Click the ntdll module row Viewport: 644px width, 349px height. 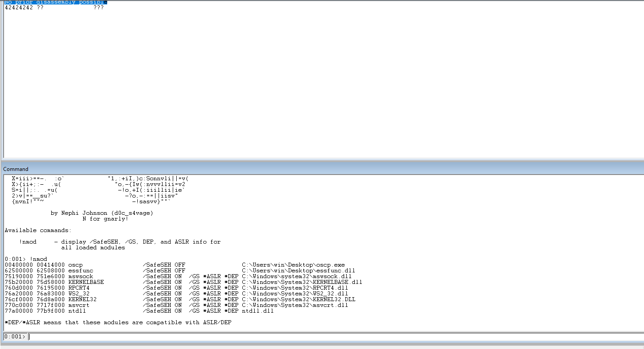pyautogui.click(x=77, y=311)
